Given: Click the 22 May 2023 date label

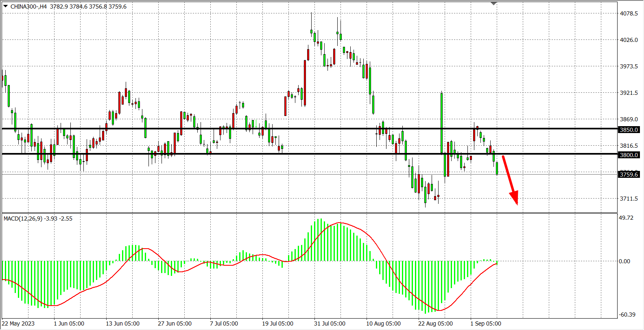Looking at the screenshot, I should [x=18, y=323].
